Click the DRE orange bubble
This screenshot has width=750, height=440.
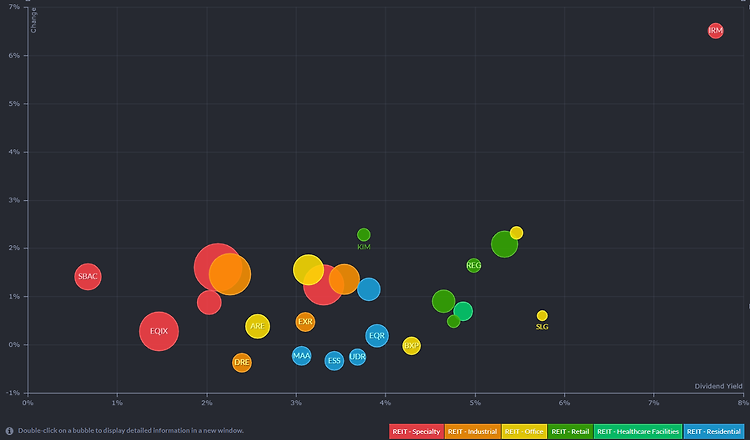(242, 363)
